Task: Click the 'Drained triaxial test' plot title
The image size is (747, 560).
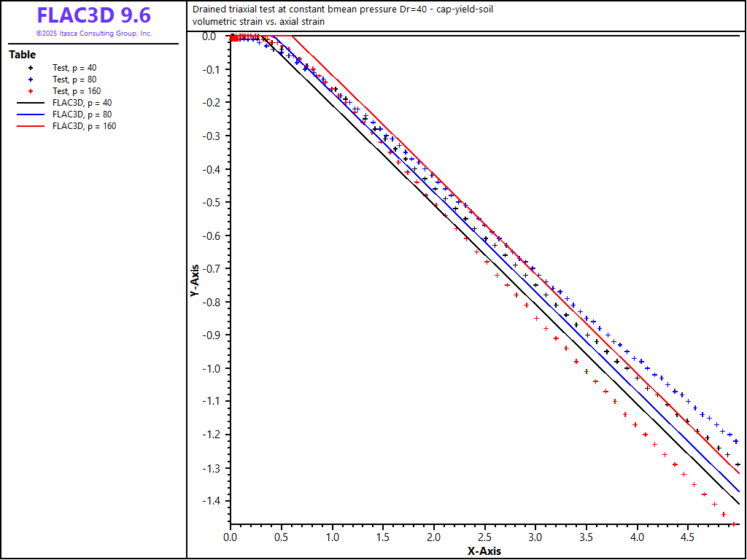Action: point(347,9)
